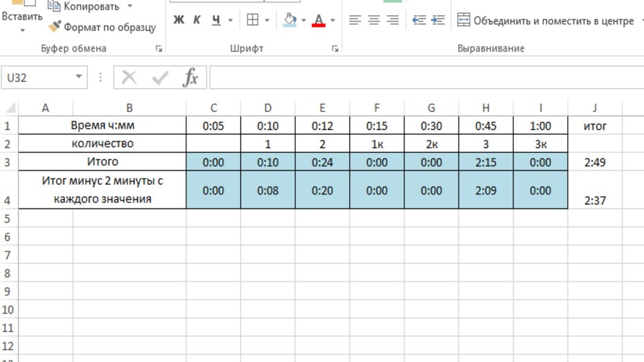
Task: Click the cancel (X) formula icon
Action: tap(129, 77)
